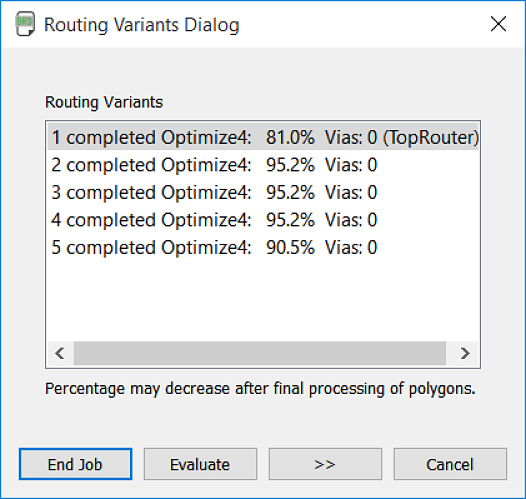The height and width of the screenshot is (499, 526).
Task: Select routing variant 1 at 81.0%
Action: 263,137
